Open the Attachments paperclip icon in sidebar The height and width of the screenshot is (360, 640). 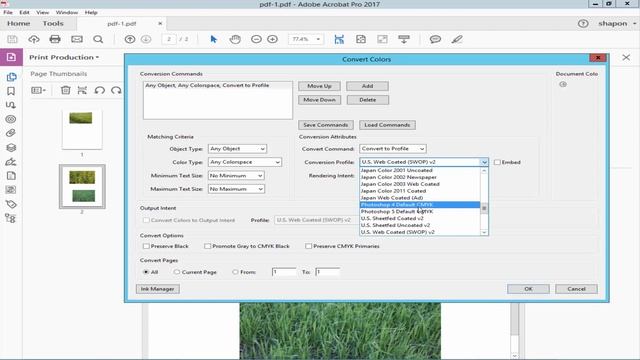coord(11,133)
